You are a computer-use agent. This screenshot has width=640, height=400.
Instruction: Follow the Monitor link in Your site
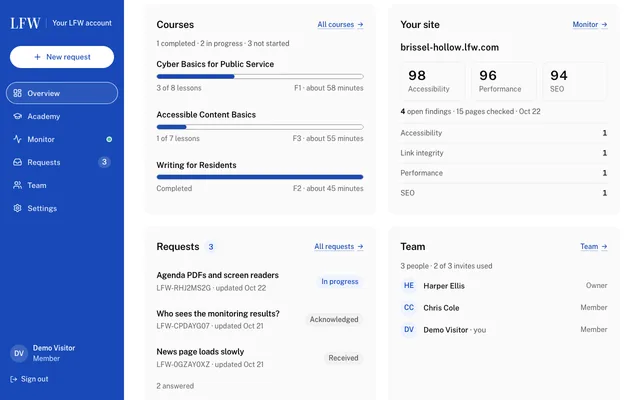(590, 24)
